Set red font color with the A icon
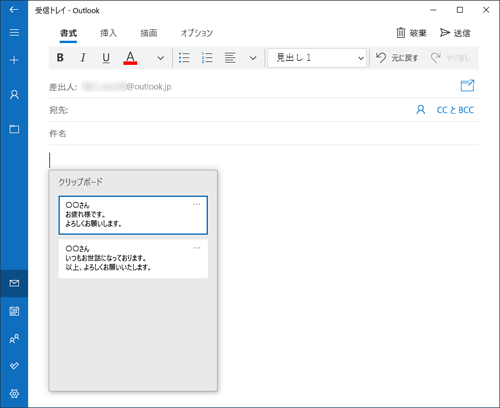 (130, 58)
